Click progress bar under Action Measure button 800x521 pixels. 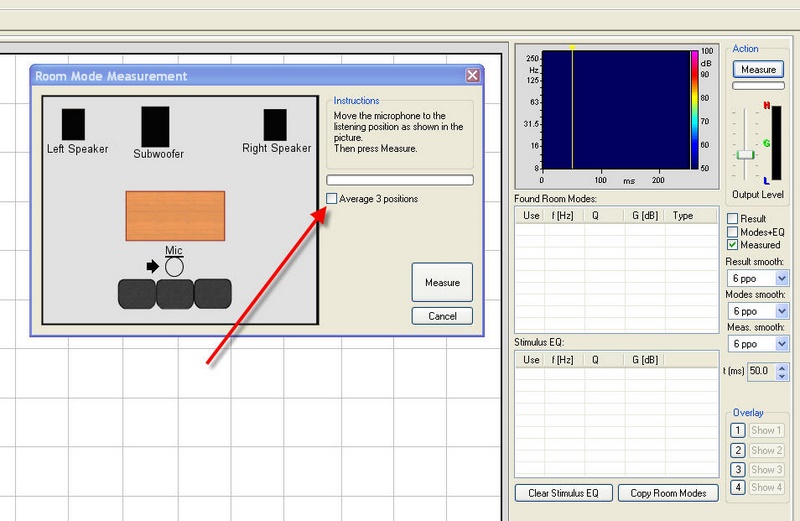[x=759, y=86]
